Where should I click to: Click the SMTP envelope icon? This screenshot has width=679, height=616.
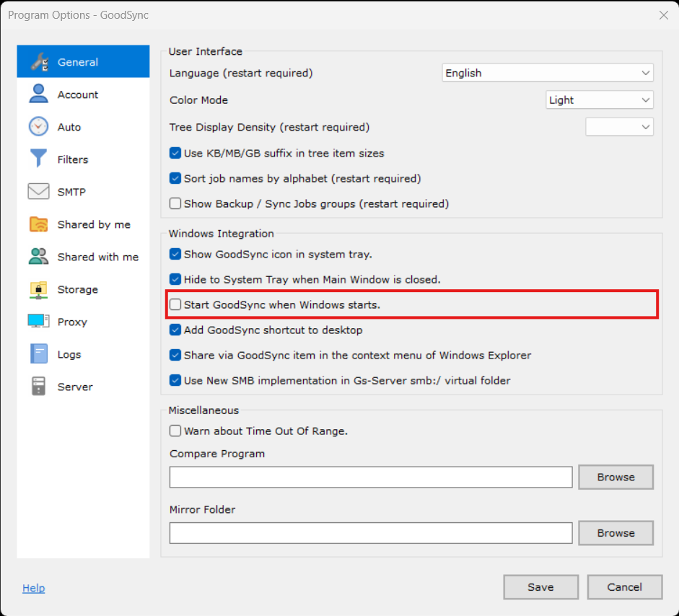(38, 192)
